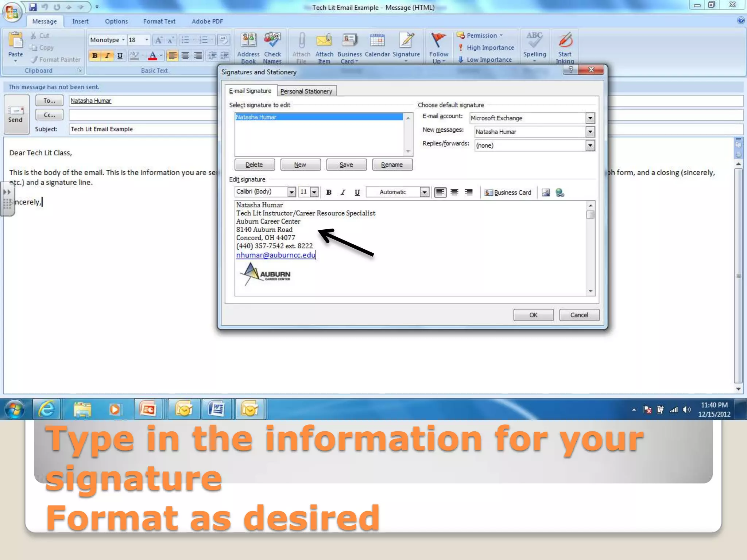Click OK in Signatures and Stationery
The height and width of the screenshot is (560, 747).
click(x=533, y=315)
